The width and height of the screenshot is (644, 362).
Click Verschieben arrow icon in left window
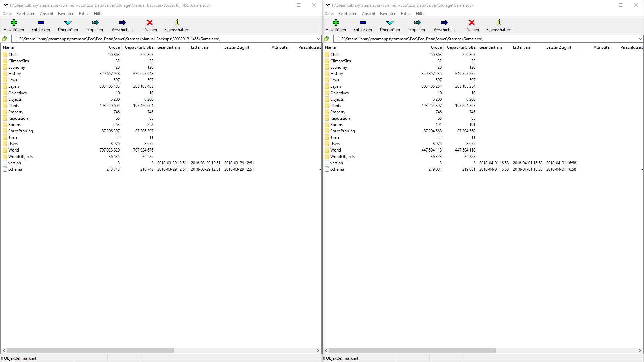coord(122,23)
